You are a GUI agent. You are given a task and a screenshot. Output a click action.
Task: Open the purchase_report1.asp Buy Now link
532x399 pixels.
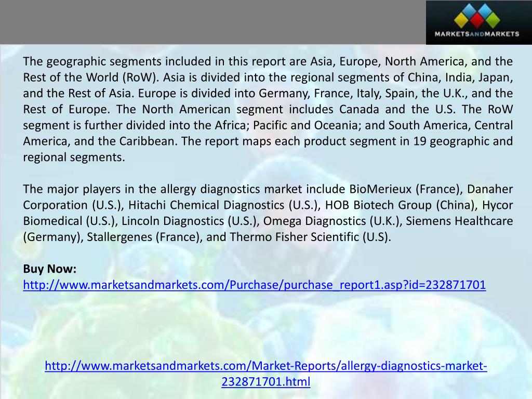[x=255, y=285]
